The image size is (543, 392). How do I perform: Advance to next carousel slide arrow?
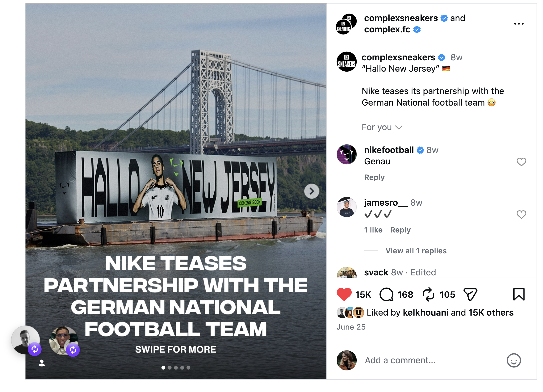click(311, 191)
